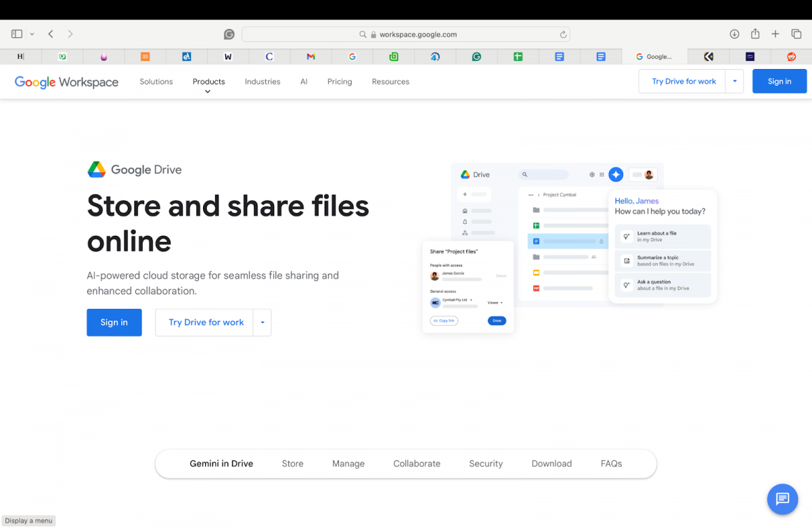Open the Grammarly extension icon beside address bar
The width and height of the screenshot is (812, 528).
point(229,34)
